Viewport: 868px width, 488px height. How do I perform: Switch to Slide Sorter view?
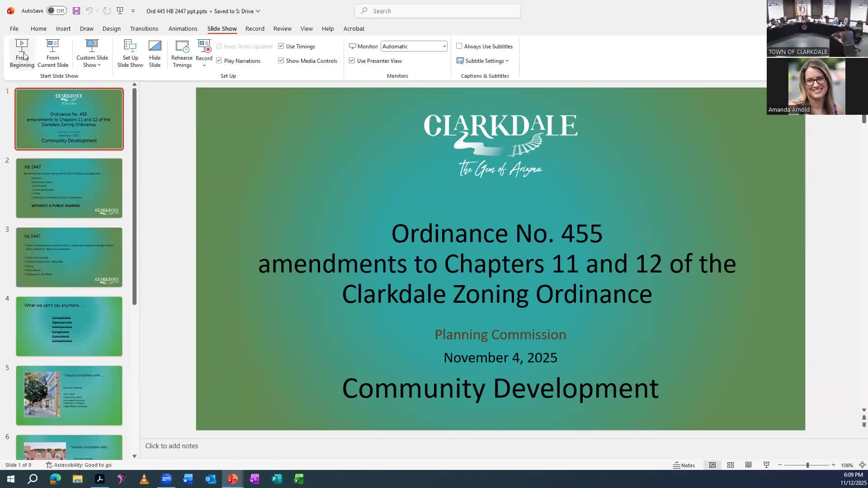coord(731,465)
